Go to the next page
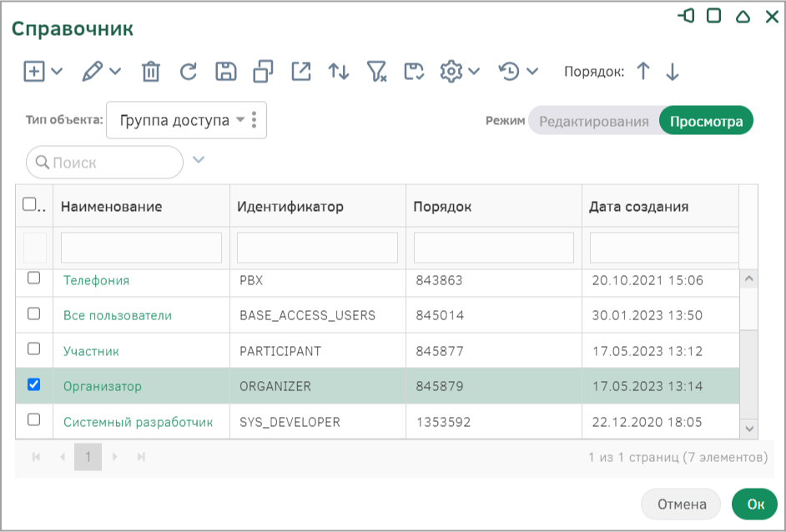Screen dimensions: 786x532 [115, 457]
